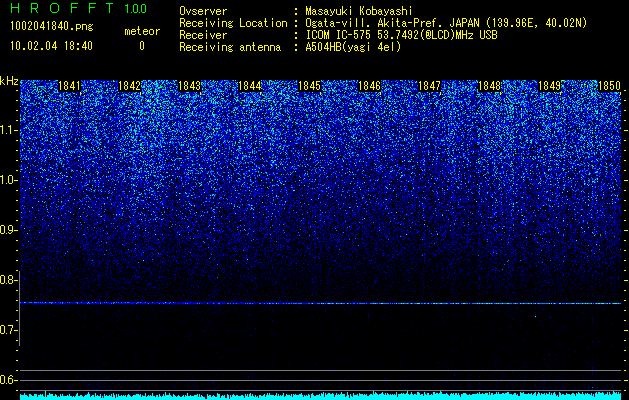Click the 1846 time marker

369,86
